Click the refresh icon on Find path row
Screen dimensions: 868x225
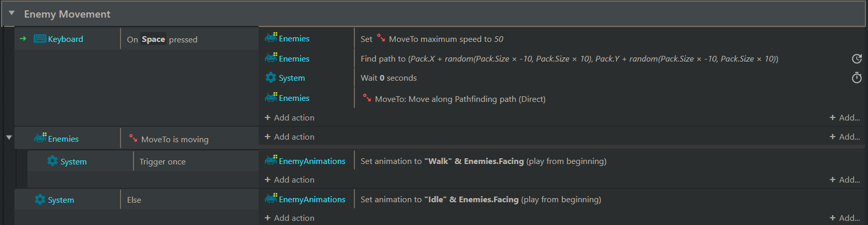(x=857, y=58)
